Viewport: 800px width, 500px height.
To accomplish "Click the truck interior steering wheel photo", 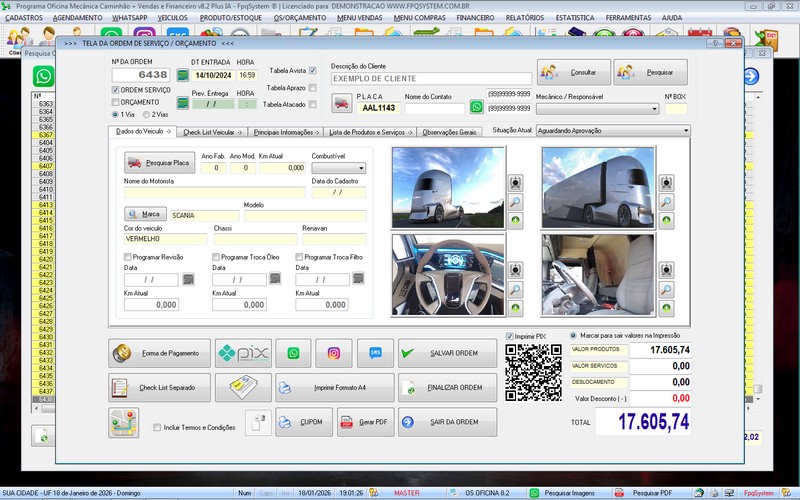I will click(447, 272).
